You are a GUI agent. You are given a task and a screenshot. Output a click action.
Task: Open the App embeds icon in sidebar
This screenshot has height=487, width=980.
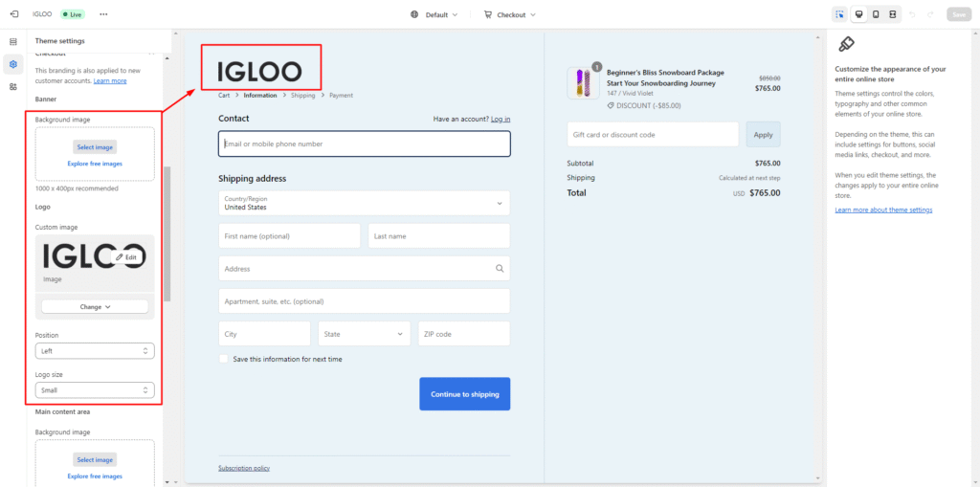[13, 87]
